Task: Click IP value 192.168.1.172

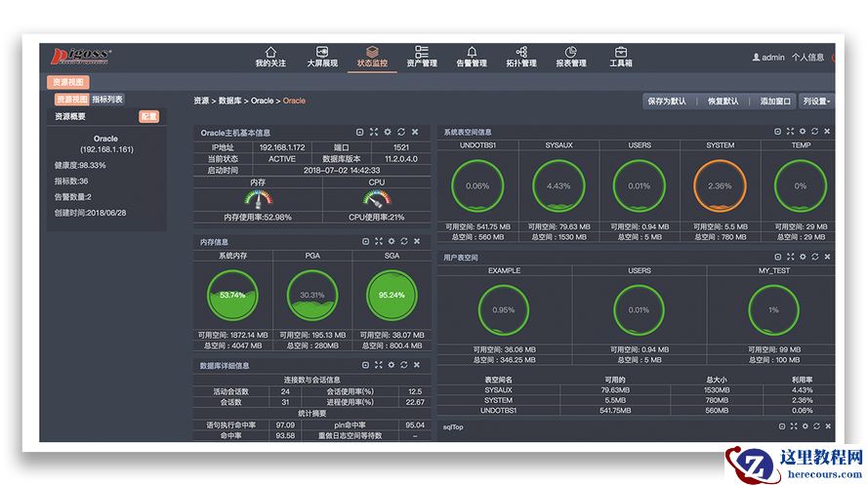Action: [x=282, y=147]
